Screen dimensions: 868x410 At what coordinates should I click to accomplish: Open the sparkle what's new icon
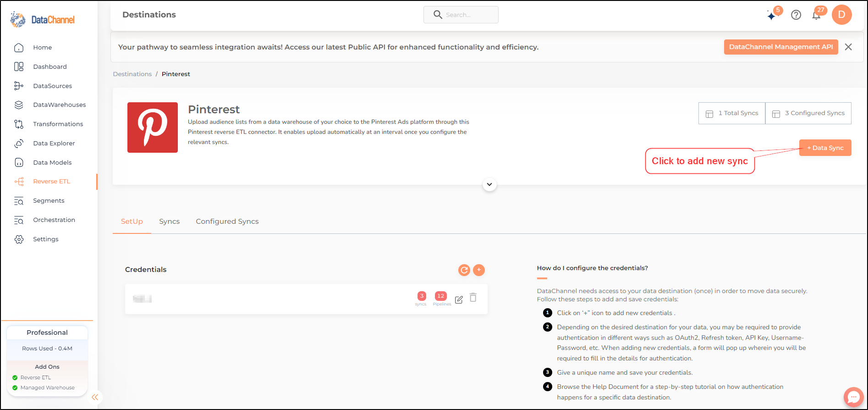coord(772,15)
